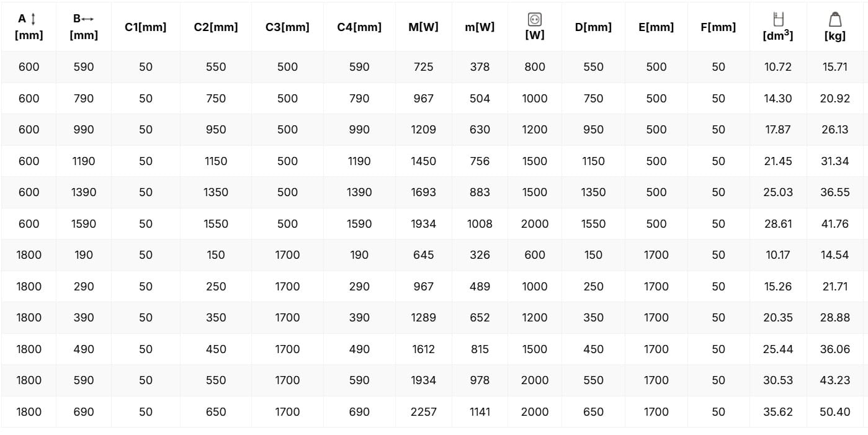
Task: Click the power socket icon in header
Action: (x=534, y=19)
